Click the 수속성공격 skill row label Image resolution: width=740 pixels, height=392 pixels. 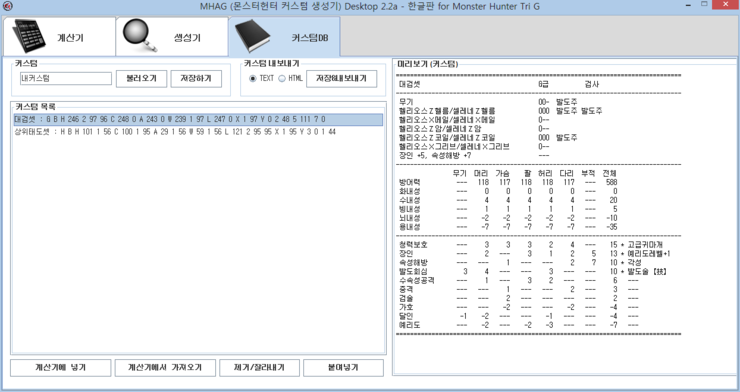point(417,280)
